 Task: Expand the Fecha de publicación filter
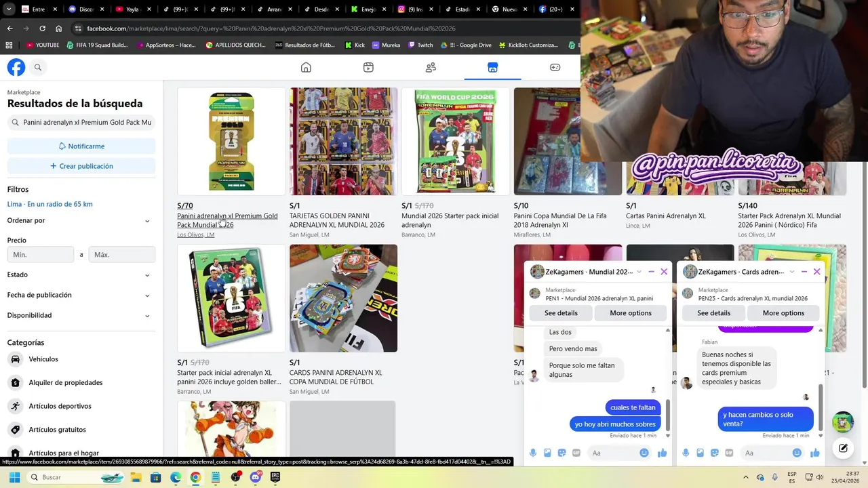point(81,295)
